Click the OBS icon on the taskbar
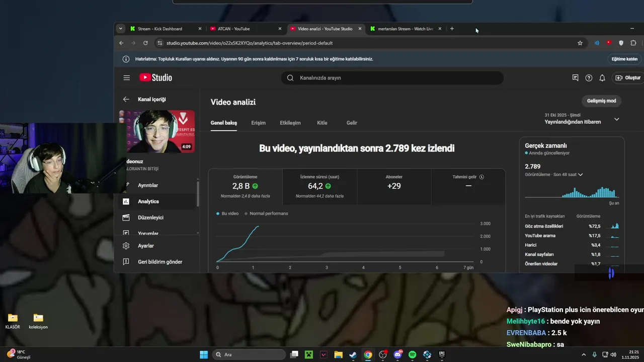Viewport: 644px width, 362px height. tap(383, 354)
